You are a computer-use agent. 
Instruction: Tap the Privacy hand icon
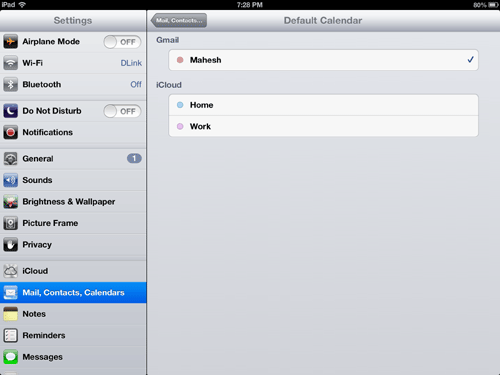[x=10, y=245]
